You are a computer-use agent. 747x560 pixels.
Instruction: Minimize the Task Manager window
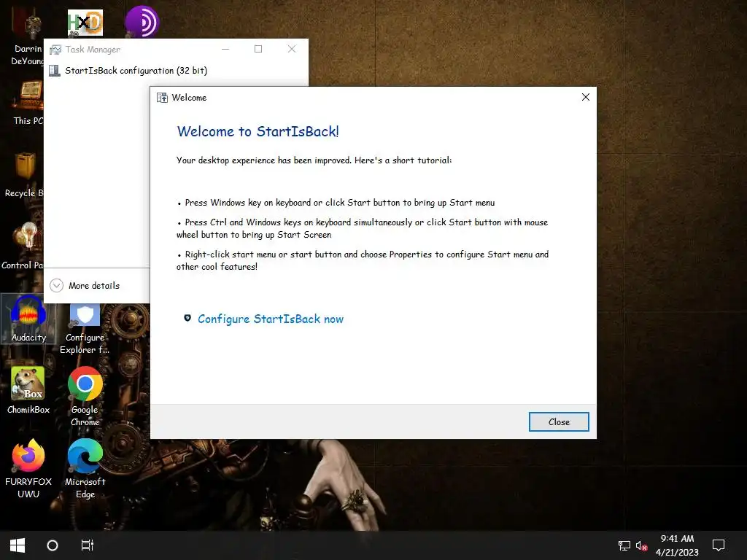(225, 49)
